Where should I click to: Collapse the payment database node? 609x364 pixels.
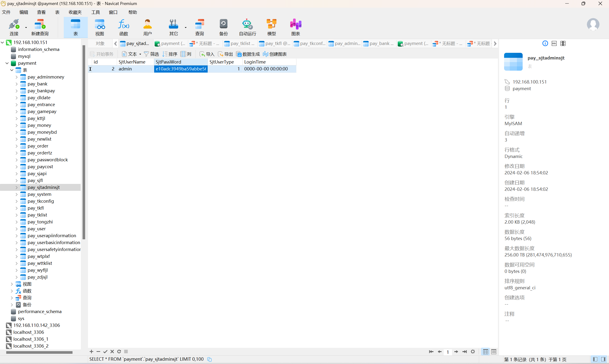[7, 63]
